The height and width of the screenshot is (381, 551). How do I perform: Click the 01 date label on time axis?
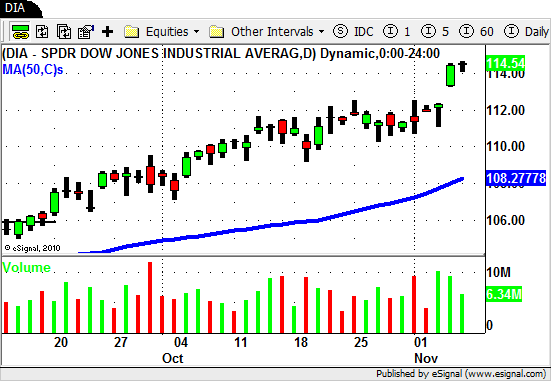(x=420, y=342)
